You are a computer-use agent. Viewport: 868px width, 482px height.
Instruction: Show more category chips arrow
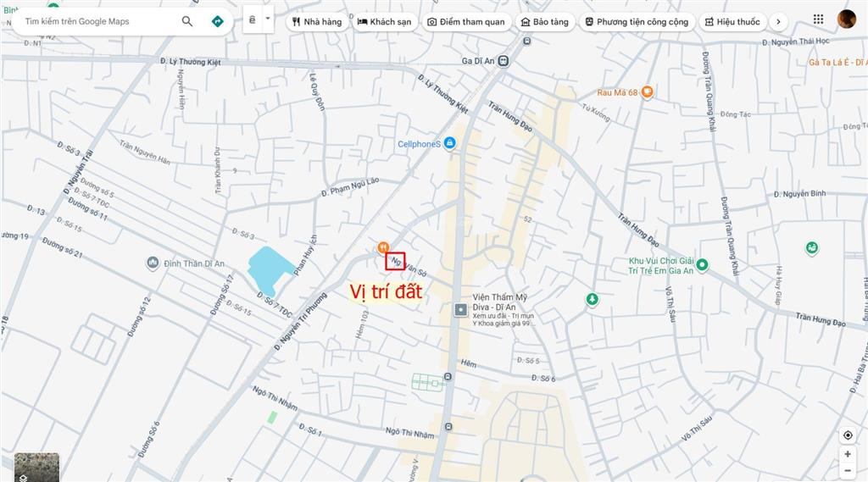click(778, 22)
